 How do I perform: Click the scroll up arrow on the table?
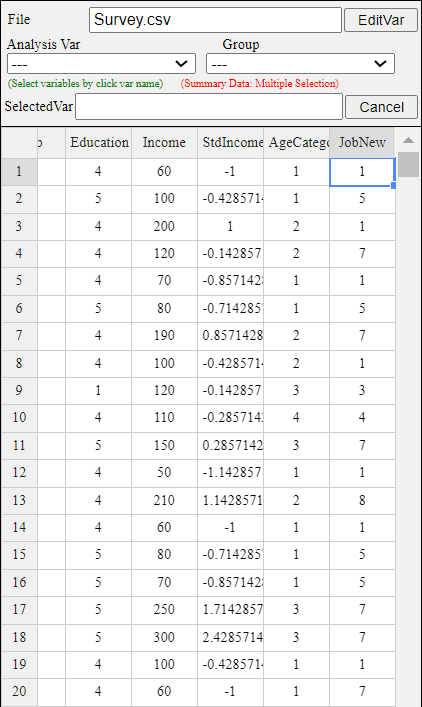tap(408, 141)
